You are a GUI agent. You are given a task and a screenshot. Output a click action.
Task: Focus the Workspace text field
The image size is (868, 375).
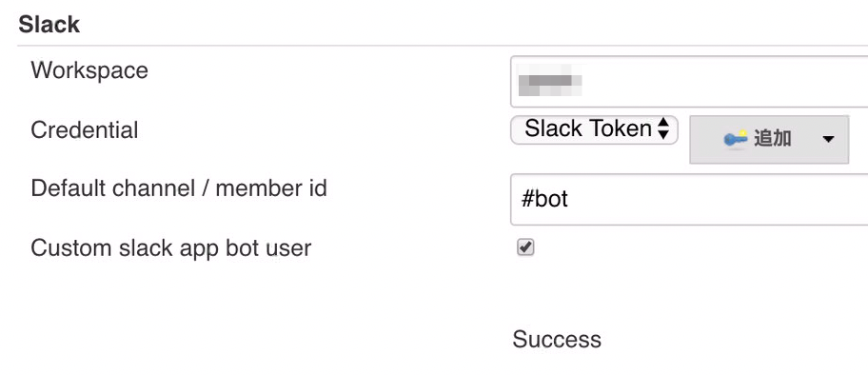click(x=689, y=82)
